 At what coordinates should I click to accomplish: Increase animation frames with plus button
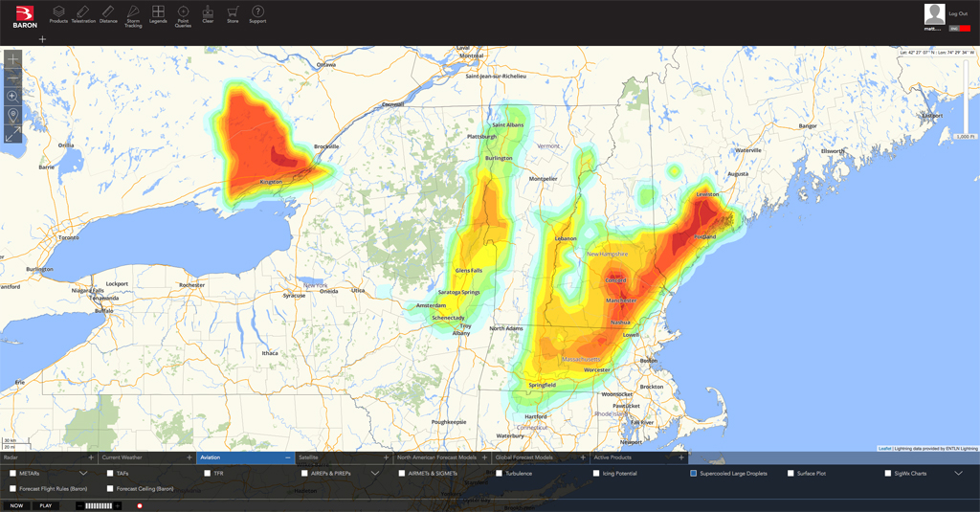(117, 505)
